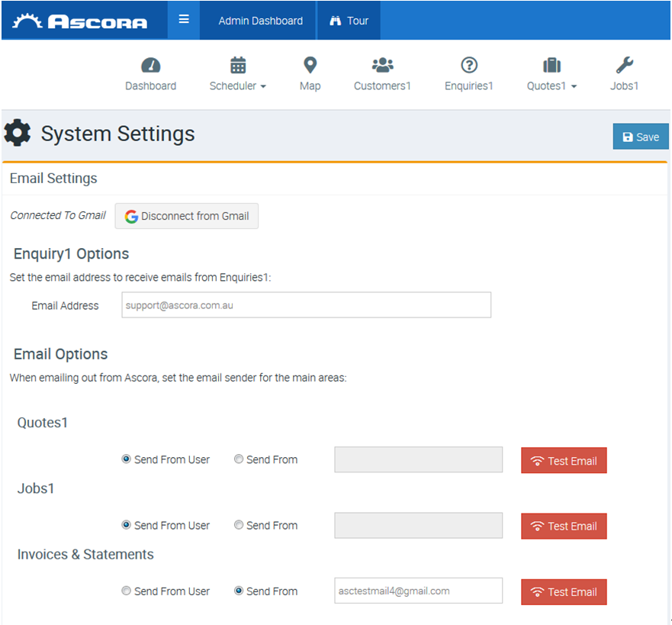The height and width of the screenshot is (625, 672).
Task: Start the Tour from top bar
Action: pyautogui.click(x=349, y=21)
